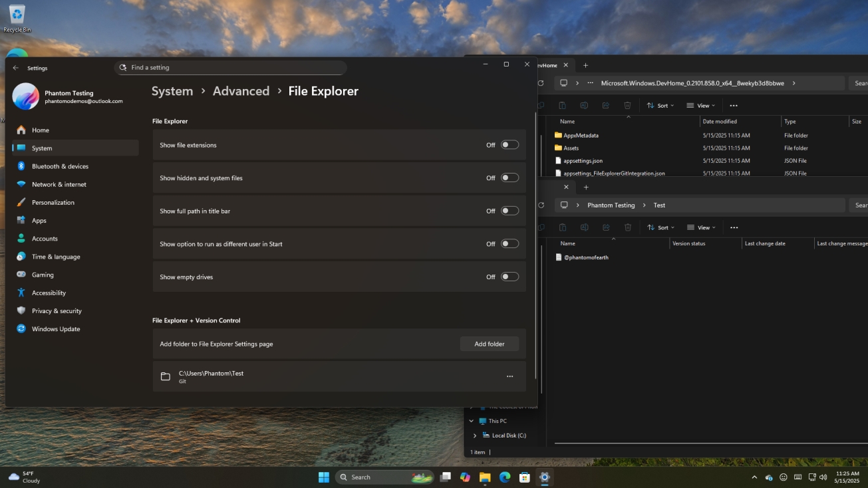Click the Find a setting search box
This screenshot has width=868, height=488.
click(230, 68)
